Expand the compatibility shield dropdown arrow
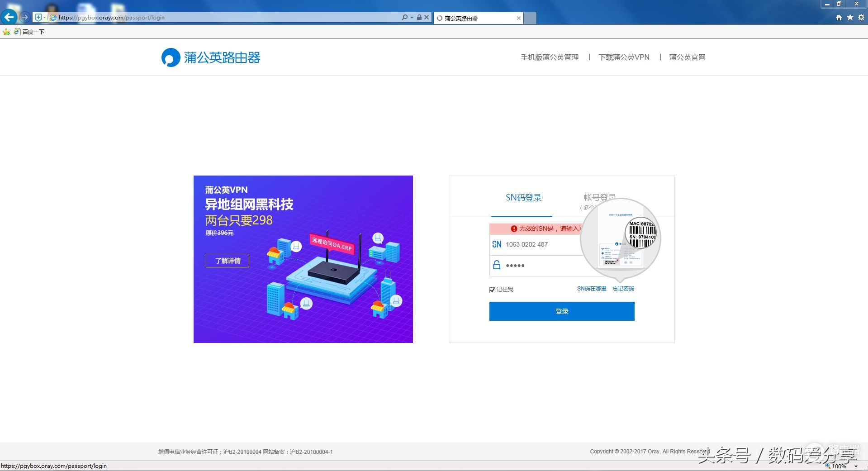This screenshot has width=868, height=471. pyautogui.click(x=44, y=17)
